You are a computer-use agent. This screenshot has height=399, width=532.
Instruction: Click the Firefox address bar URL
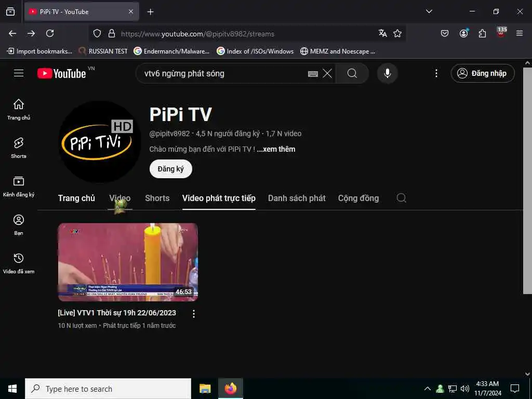197,34
